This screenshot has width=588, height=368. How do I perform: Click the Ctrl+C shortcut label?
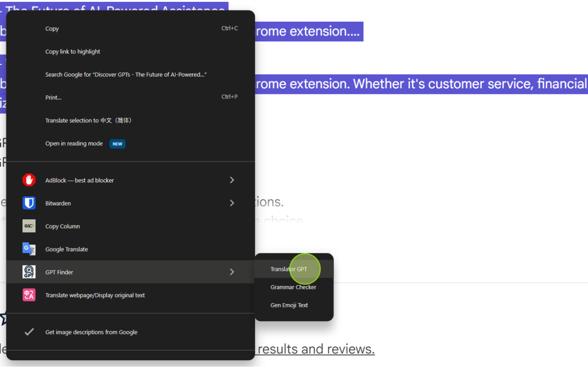point(230,29)
